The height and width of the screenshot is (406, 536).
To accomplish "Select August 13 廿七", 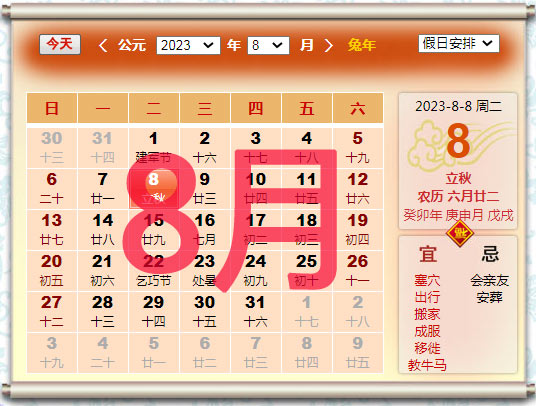I will (52, 230).
